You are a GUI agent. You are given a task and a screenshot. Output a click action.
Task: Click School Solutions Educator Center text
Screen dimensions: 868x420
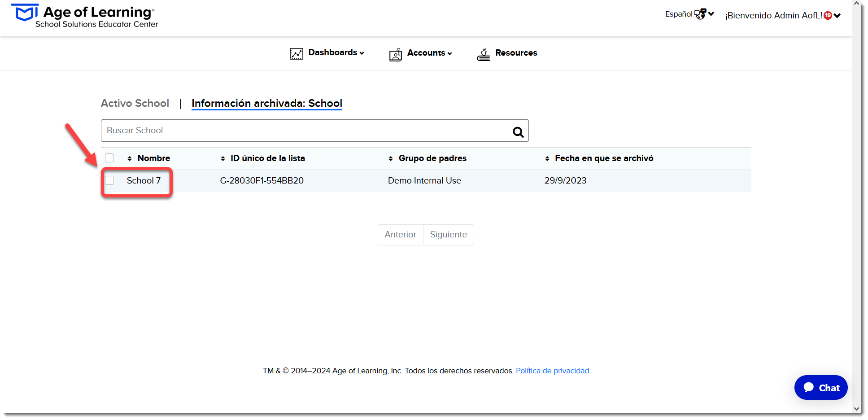[x=97, y=24]
